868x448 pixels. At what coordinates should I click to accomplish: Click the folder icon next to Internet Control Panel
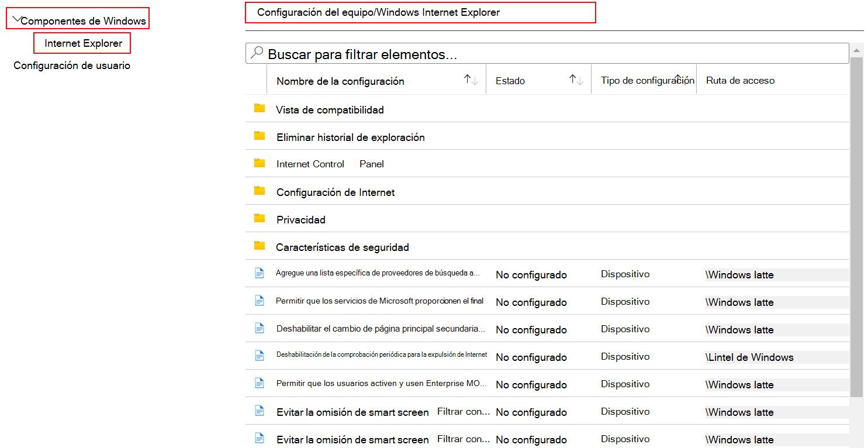tap(260, 164)
